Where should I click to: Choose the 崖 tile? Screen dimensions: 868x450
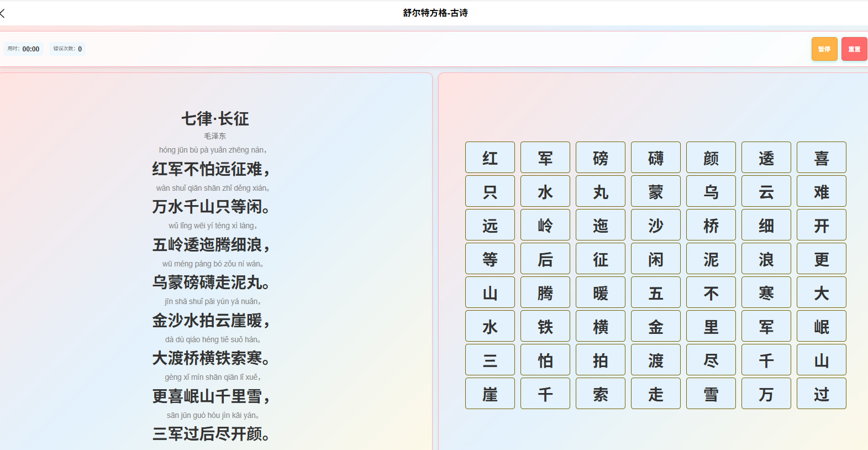pos(490,394)
